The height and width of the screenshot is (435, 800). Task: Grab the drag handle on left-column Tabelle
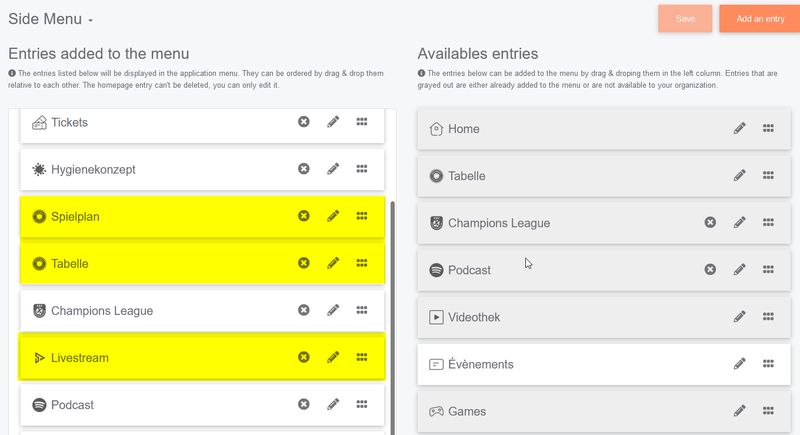[362, 263]
